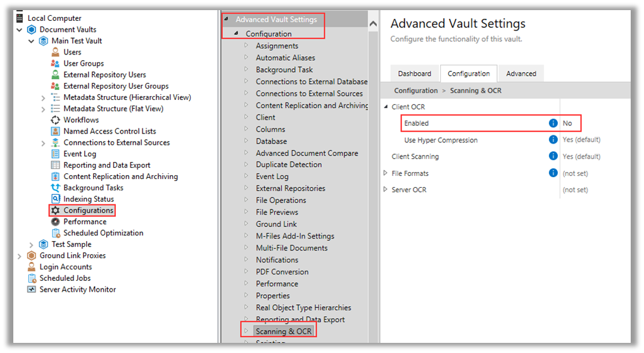644x353 pixels.
Task: Change Use Hyper Compression Yes (default) value
Action: point(581,140)
